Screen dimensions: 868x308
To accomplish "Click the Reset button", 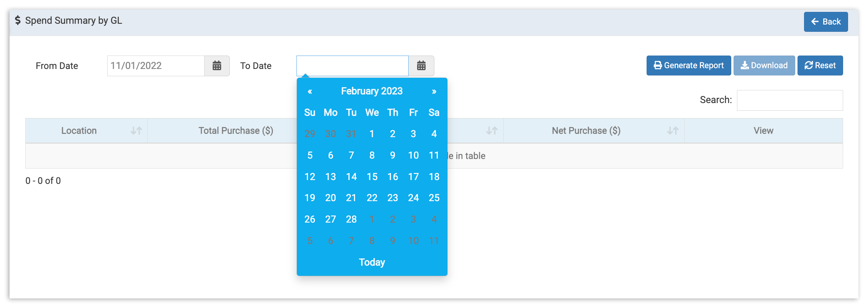I will tap(820, 65).
